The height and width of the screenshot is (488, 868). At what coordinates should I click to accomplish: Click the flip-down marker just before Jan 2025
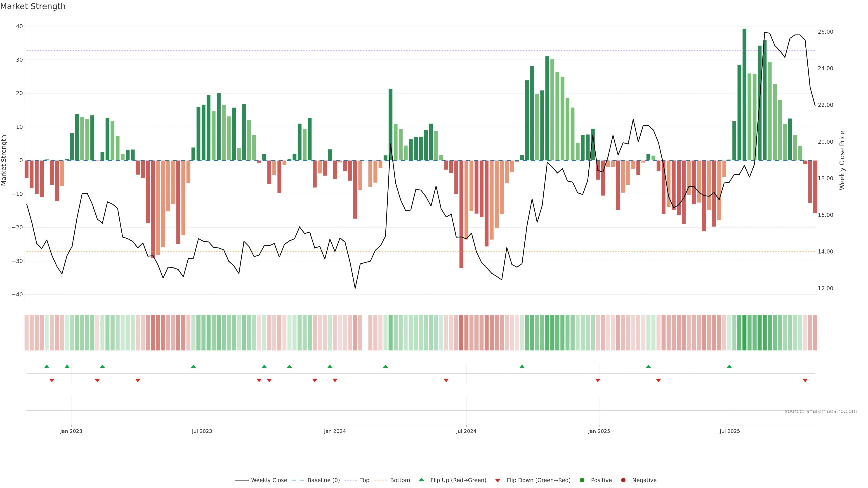click(598, 380)
